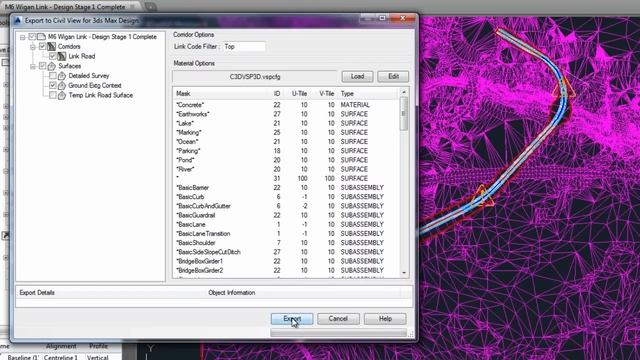This screenshot has height=360, width=640.
Task: Select the *Ocean* row
Action: coord(287,142)
